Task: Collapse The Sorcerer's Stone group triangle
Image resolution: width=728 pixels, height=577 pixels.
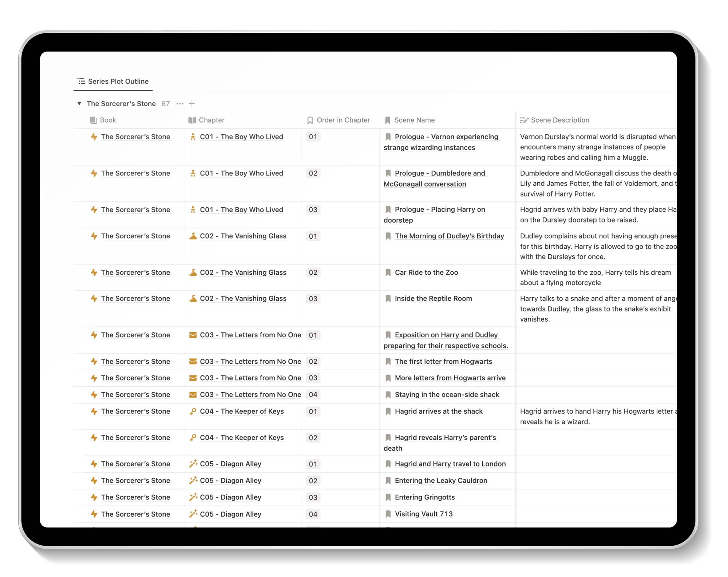Action: [79, 103]
